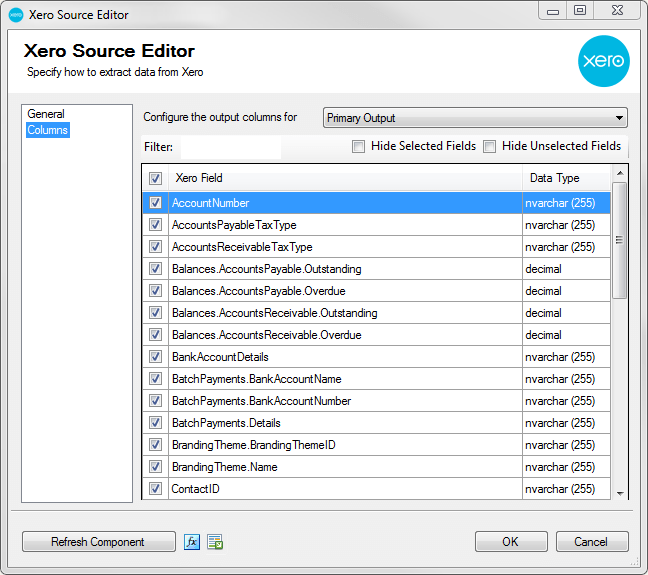648x575 pixels.
Task: Uncheck the ContactID checkbox
Action: click(x=155, y=489)
